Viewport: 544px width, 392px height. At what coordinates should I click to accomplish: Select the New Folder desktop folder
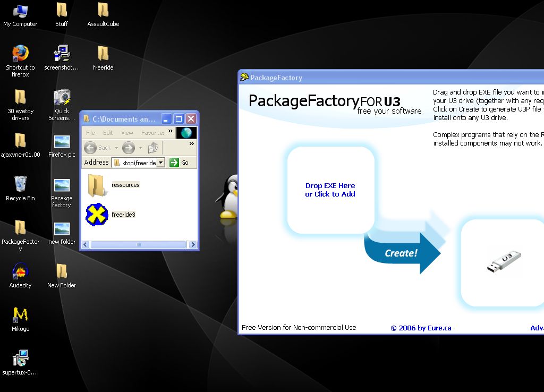(62, 276)
